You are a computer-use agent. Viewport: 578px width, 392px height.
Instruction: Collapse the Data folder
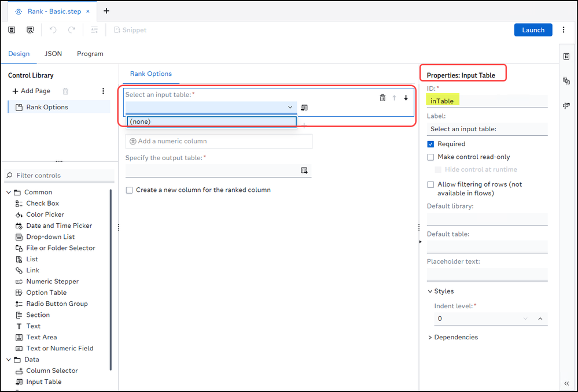9,360
